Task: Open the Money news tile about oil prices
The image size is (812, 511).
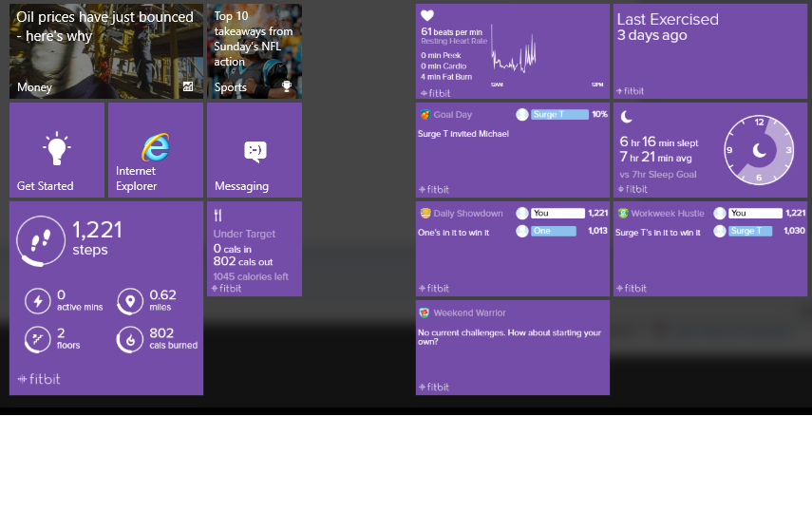Action: (x=106, y=51)
